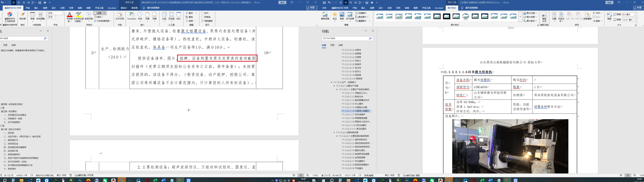Open 表设计 tab in left Word window
The height and width of the screenshot is (182, 644).
click(124, 8)
